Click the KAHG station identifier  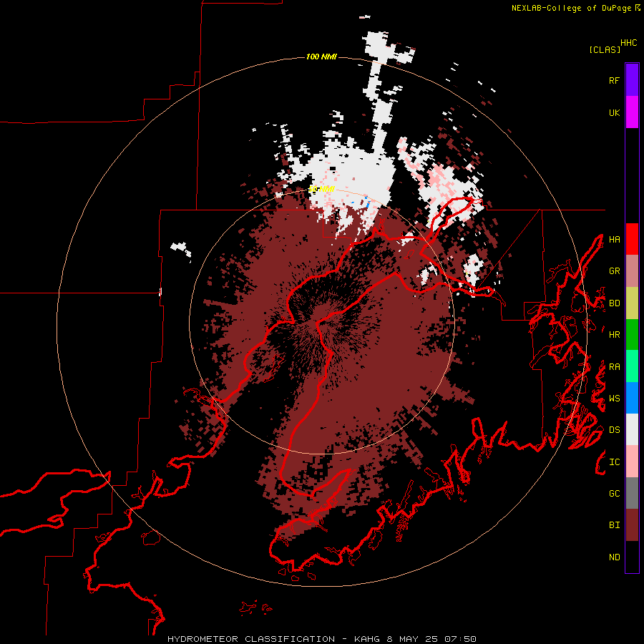[x=368, y=639]
